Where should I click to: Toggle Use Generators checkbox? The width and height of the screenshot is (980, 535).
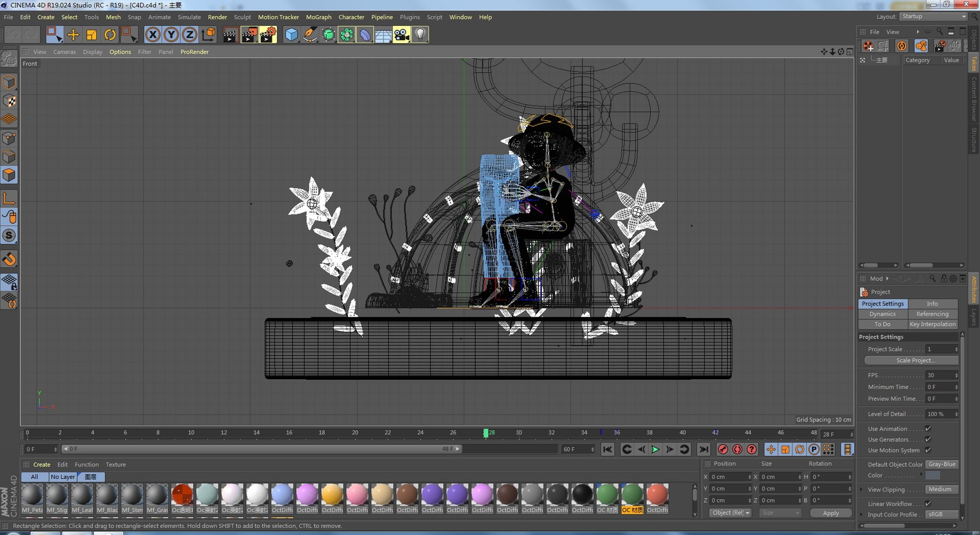(928, 440)
